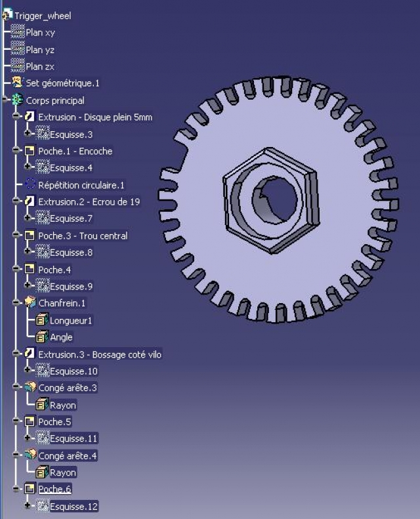Click the Set géométrique.1 icon
The height and width of the screenshot is (519, 420).
(18, 83)
